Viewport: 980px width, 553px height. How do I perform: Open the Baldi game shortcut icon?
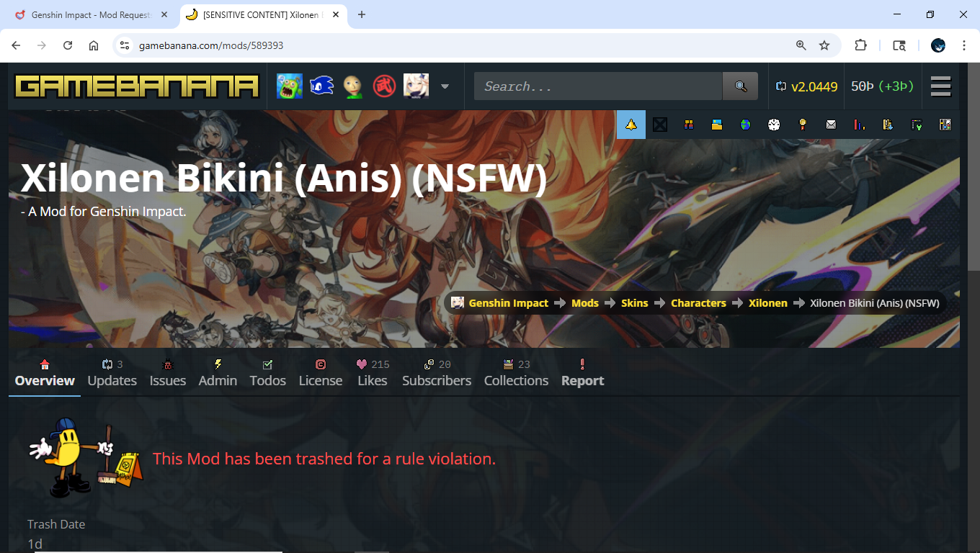pyautogui.click(x=353, y=86)
